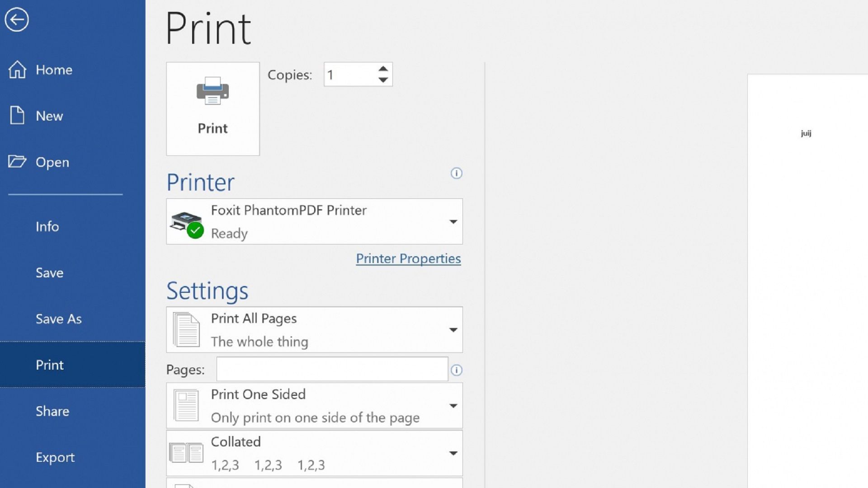Click the Share option icon
868x488 pixels.
tap(52, 411)
